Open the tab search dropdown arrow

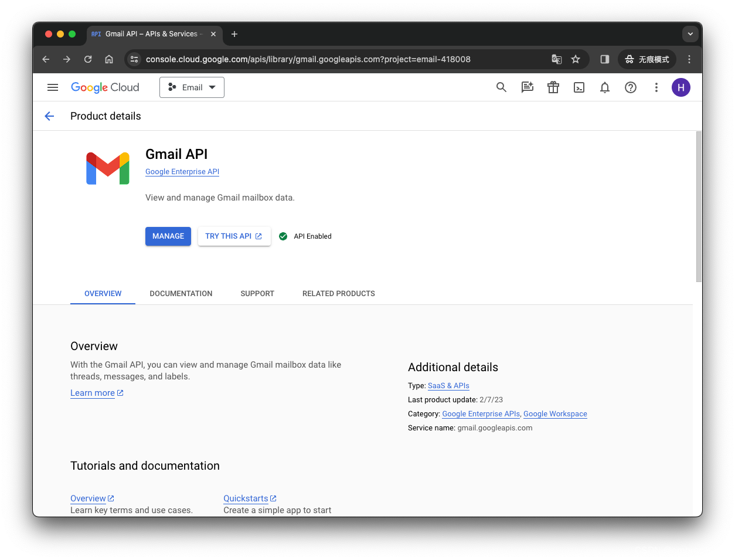(690, 34)
